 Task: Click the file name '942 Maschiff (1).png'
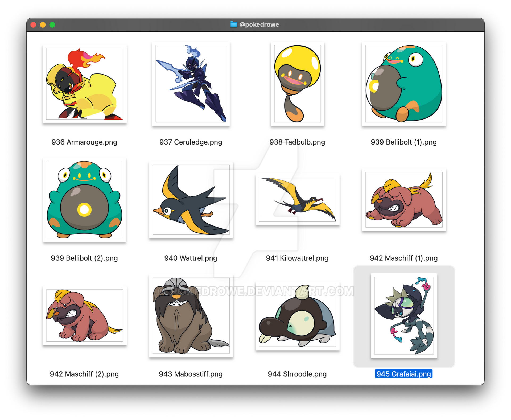pos(404,258)
